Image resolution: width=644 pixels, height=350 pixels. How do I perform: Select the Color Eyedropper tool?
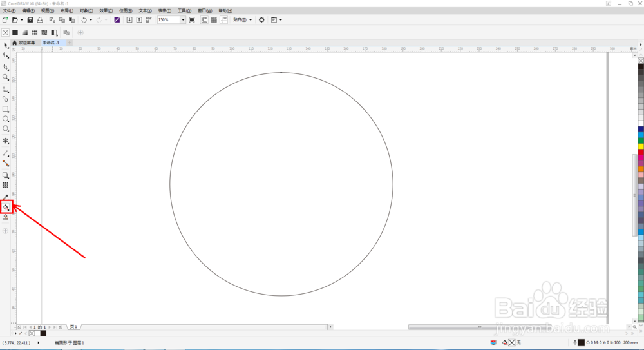5,197
